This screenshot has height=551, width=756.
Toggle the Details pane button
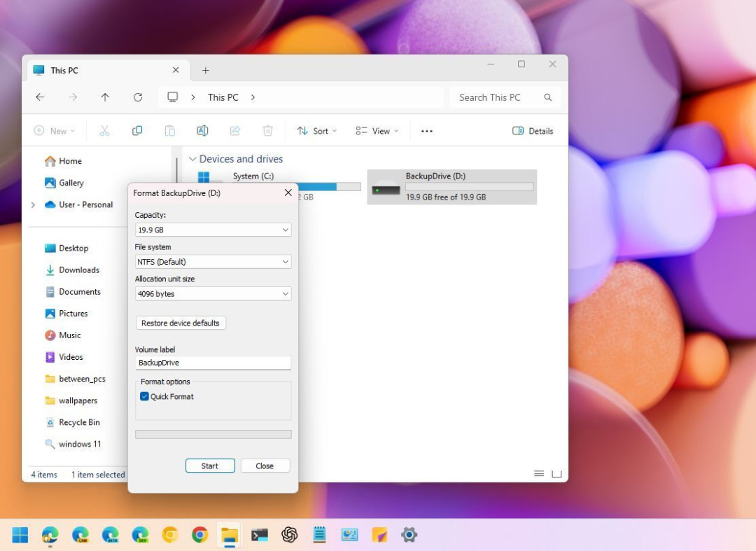click(x=533, y=131)
